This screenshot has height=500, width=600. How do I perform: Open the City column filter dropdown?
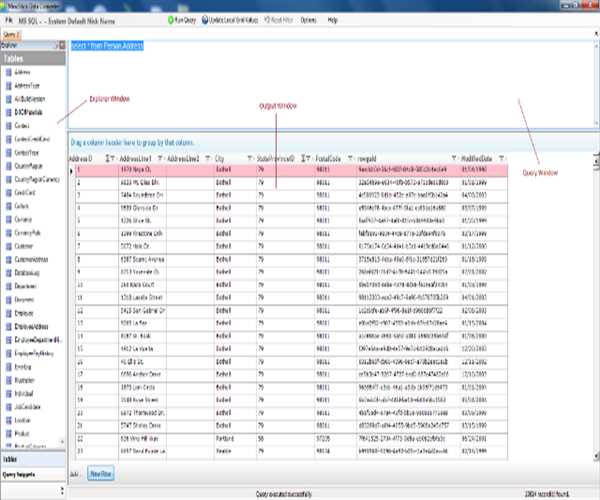click(x=248, y=158)
